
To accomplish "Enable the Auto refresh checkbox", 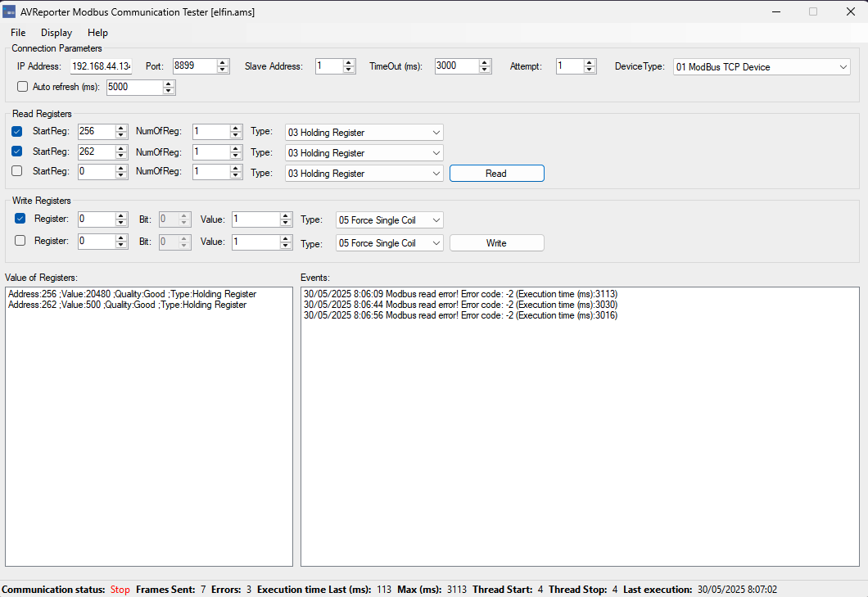I will [x=22, y=87].
